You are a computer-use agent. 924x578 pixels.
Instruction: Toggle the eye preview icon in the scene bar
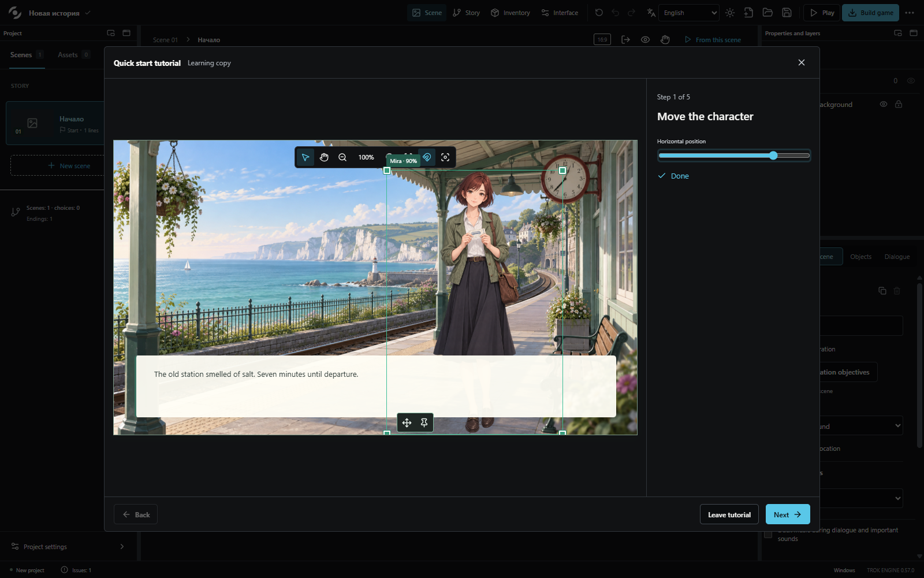click(645, 39)
